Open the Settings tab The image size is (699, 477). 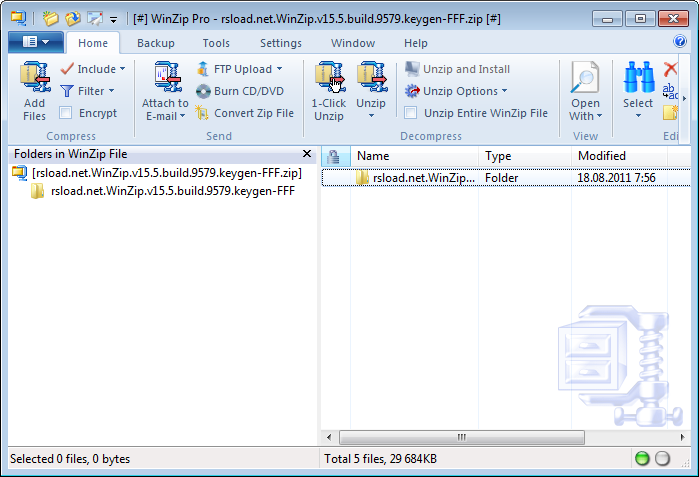pyautogui.click(x=281, y=43)
